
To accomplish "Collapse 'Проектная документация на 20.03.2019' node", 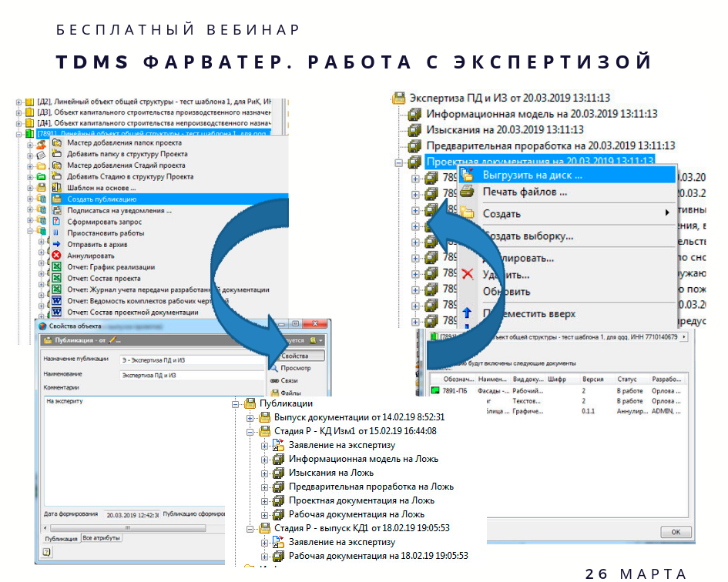I will tap(398, 163).
